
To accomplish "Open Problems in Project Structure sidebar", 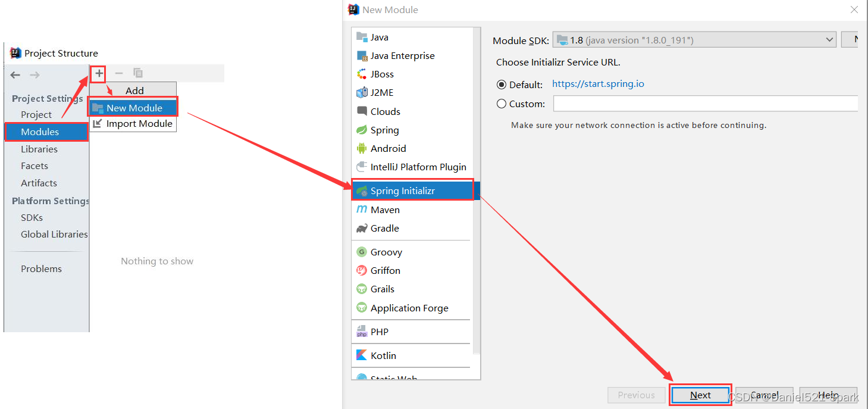I will (41, 269).
